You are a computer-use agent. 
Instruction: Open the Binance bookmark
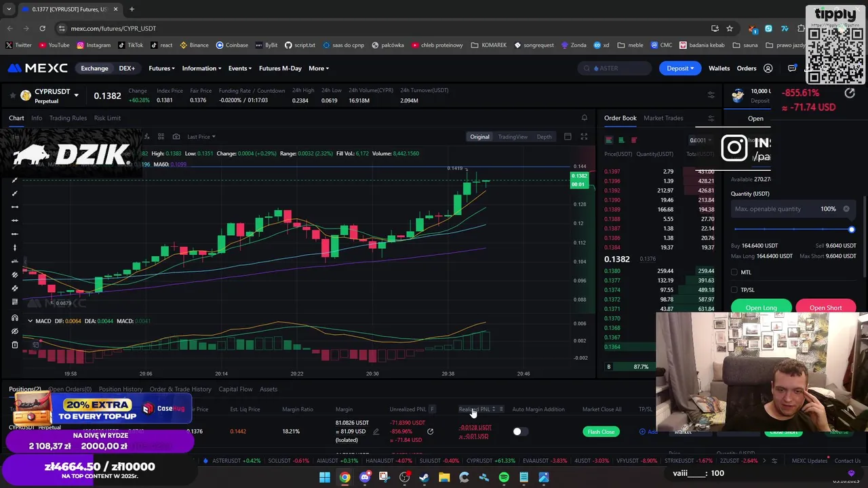(194, 45)
